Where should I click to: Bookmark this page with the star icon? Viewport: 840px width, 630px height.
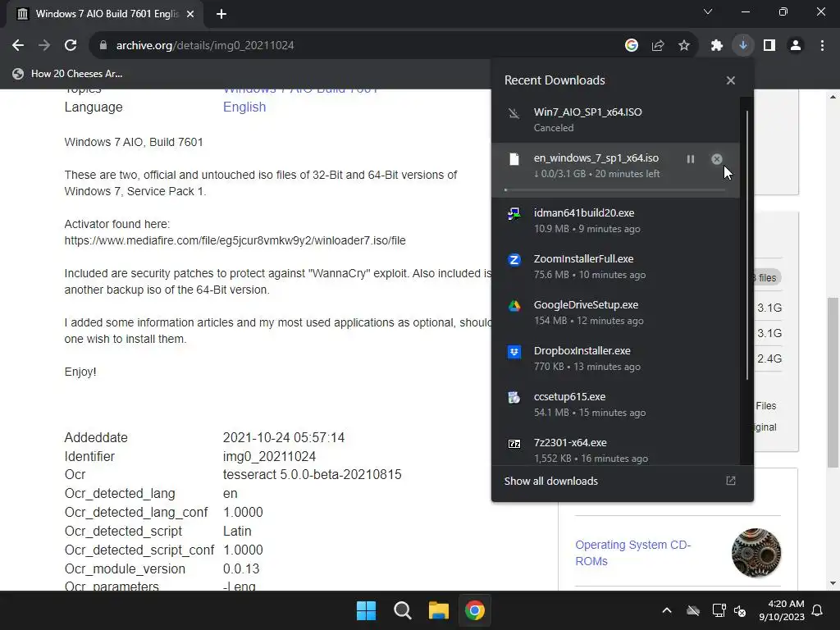pyautogui.click(x=684, y=46)
